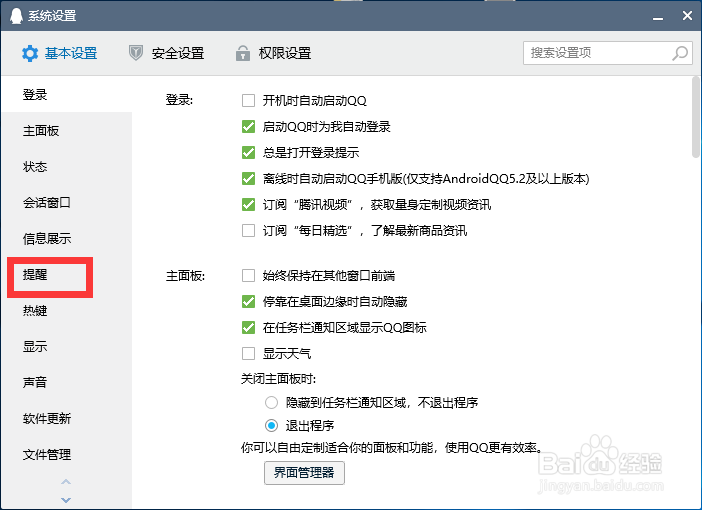Enable 开机时自动启动QQ checkbox
This screenshot has height=510, width=702.
(248, 100)
